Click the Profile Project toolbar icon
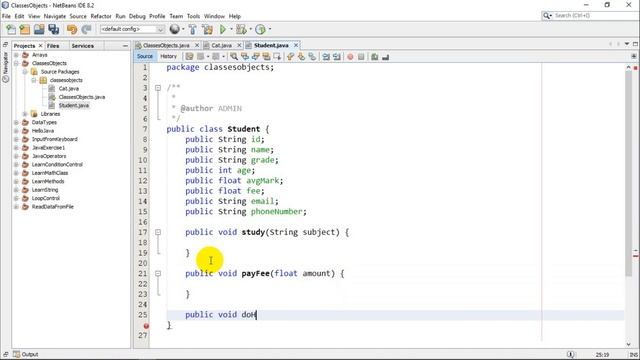 (x=260, y=29)
